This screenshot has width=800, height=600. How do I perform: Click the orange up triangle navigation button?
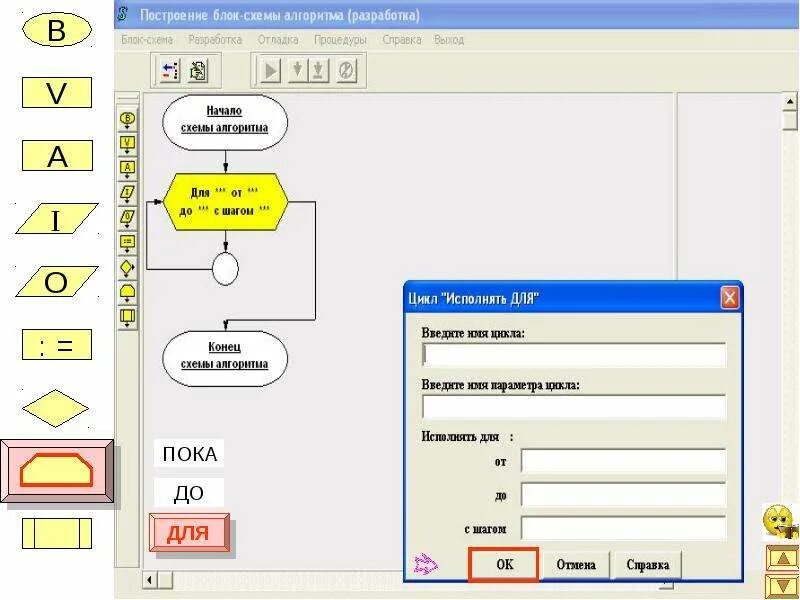click(782, 558)
